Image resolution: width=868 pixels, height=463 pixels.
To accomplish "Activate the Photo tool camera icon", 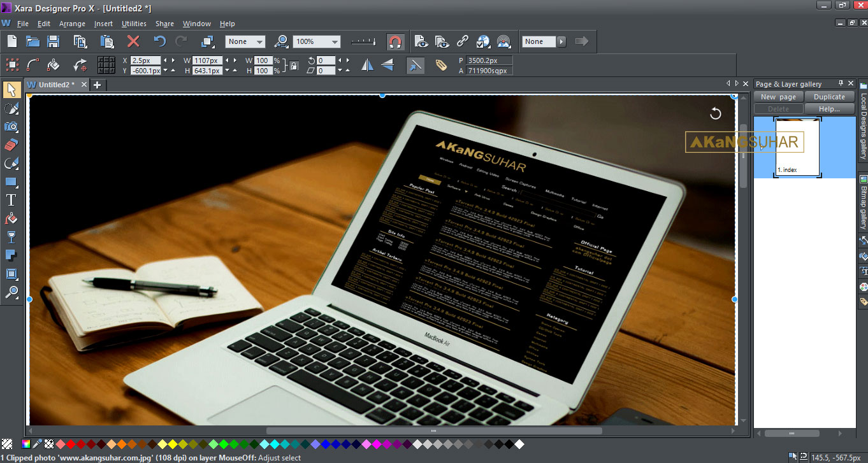I will point(11,127).
